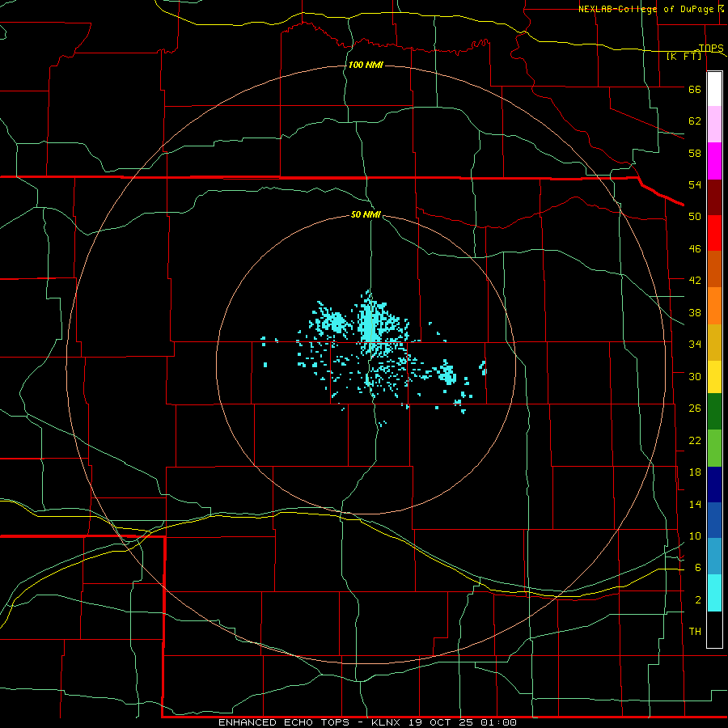The image size is (728, 728).
Task: Click the "01:00" timestamp
Action: pyautogui.click(x=500, y=722)
